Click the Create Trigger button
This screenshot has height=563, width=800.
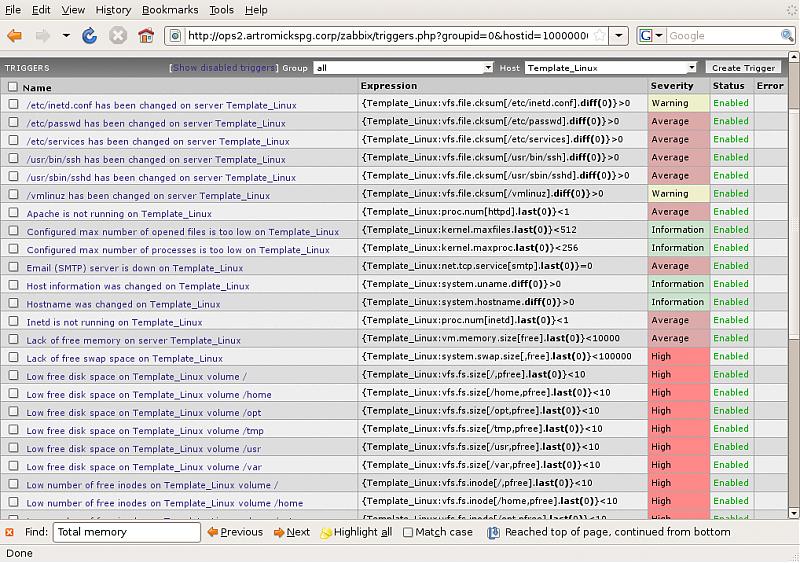(743, 68)
